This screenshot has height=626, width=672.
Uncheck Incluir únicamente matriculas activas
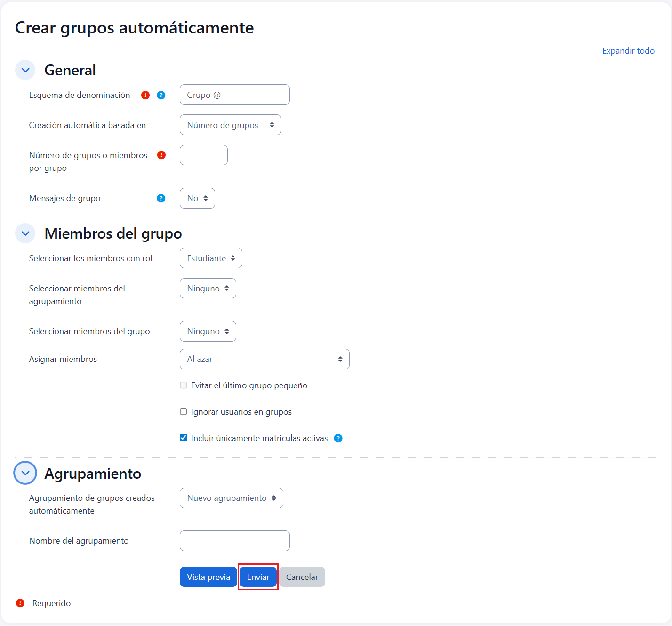click(184, 438)
